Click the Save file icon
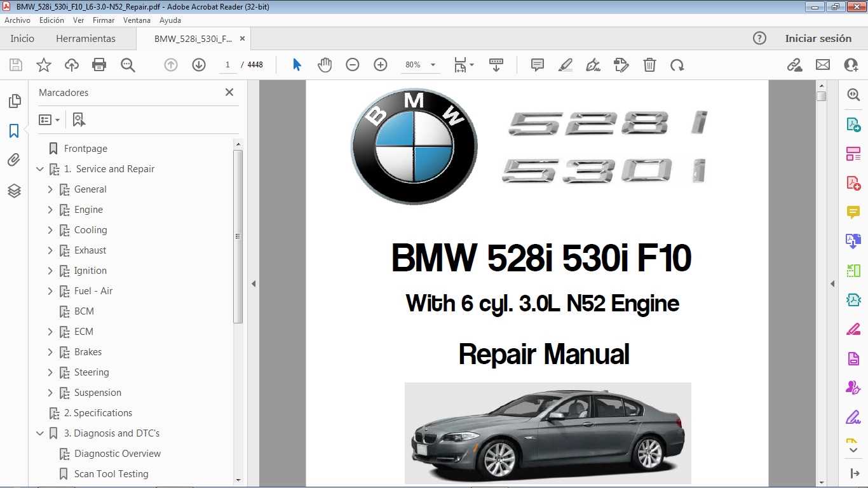Viewport: 868px width, 488px height. click(x=16, y=65)
